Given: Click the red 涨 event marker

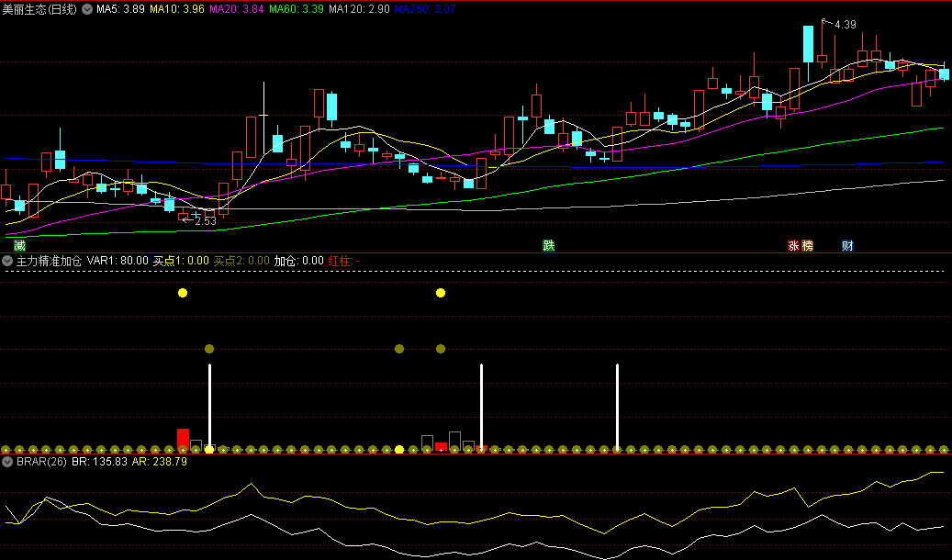Looking at the screenshot, I should pyautogui.click(x=793, y=245).
